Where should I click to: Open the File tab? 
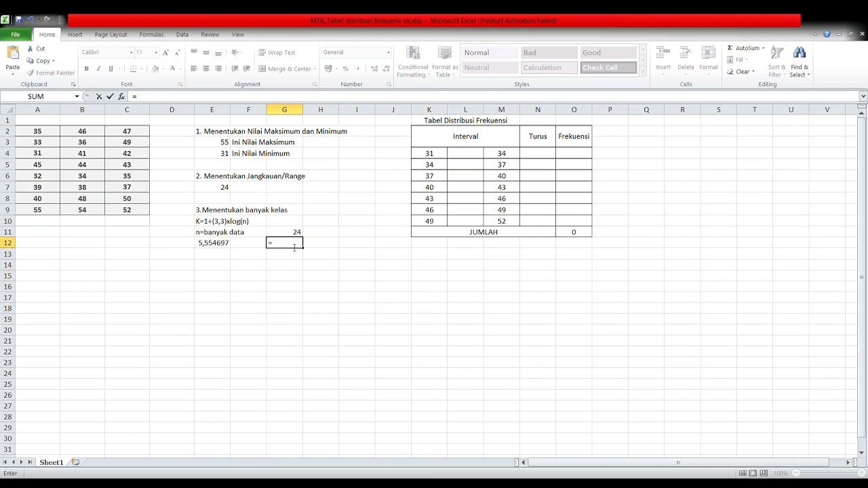[x=15, y=35]
